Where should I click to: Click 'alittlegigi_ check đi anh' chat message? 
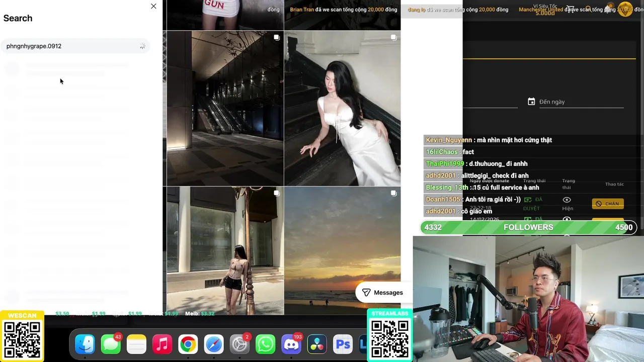(477, 176)
